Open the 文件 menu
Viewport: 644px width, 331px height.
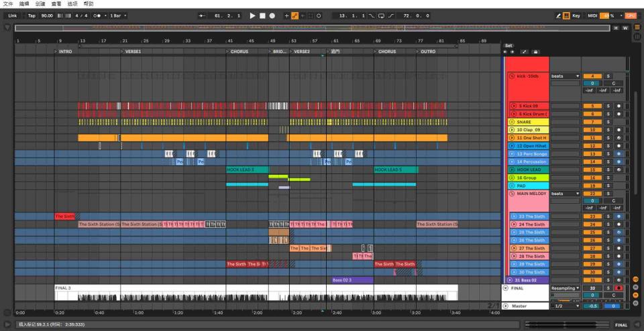click(x=8, y=4)
